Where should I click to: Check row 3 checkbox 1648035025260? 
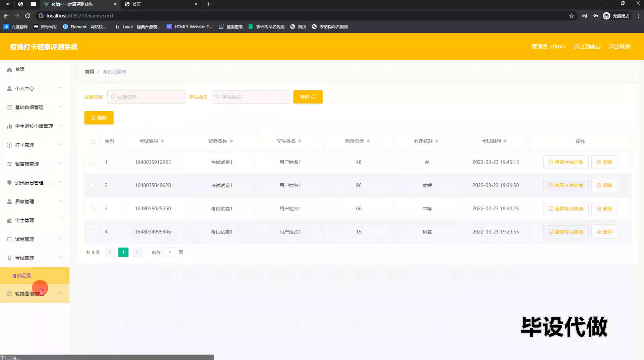point(92,209)
